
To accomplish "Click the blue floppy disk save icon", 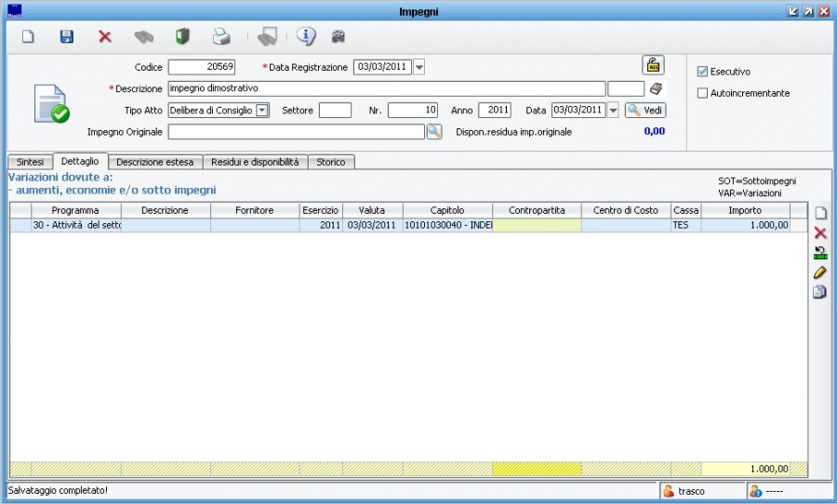I will pos(66,37).
